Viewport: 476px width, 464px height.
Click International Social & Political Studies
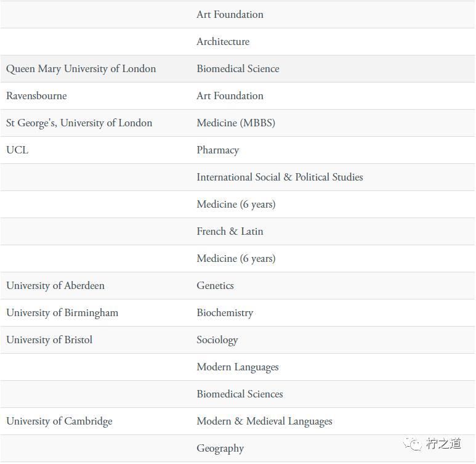(280, 177)
